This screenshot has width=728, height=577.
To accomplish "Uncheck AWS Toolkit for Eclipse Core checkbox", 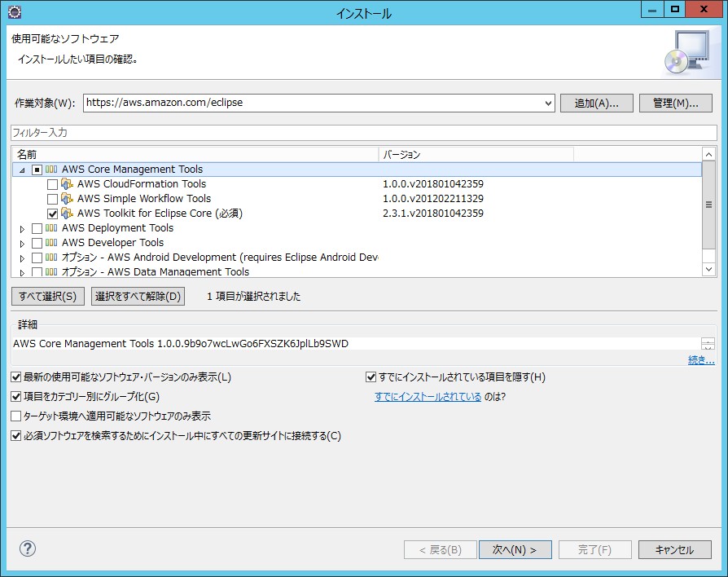I will pos(52,214).
